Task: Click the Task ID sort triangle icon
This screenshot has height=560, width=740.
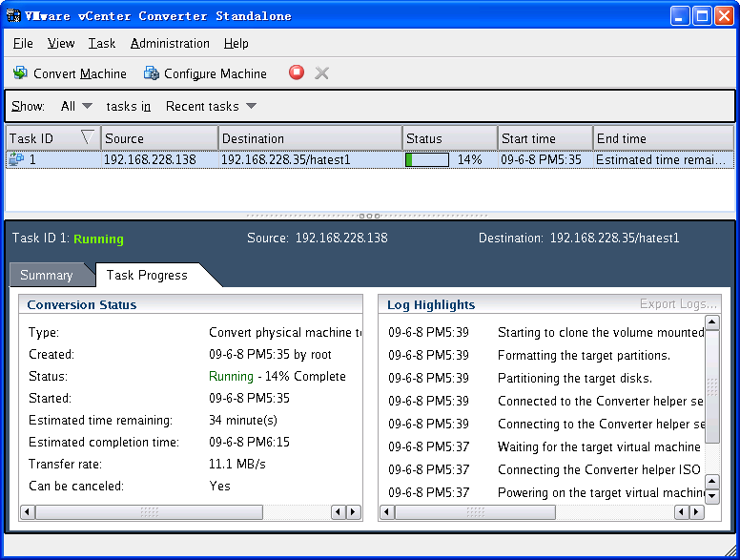Action: (x=88, y=138)
